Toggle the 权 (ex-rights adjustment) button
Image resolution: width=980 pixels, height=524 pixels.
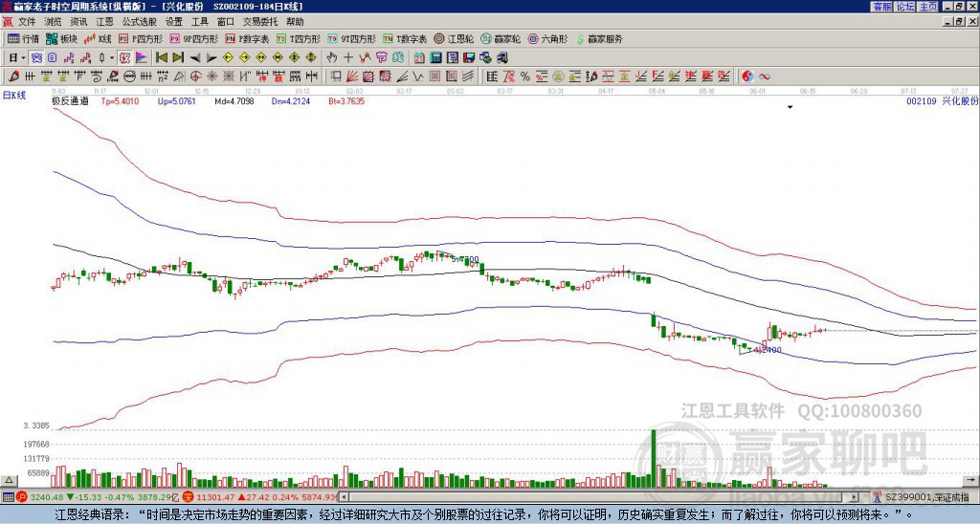pos(124,58)
